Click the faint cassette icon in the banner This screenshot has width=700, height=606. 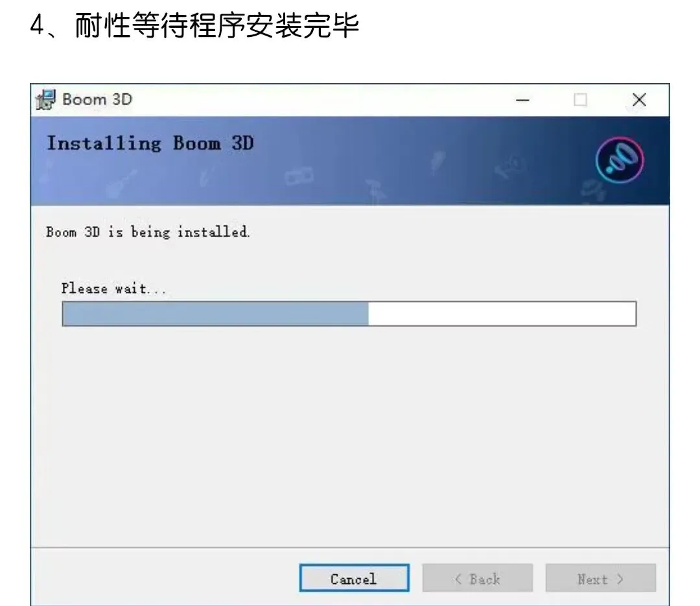pyautogui.click(x=299, y=176)
